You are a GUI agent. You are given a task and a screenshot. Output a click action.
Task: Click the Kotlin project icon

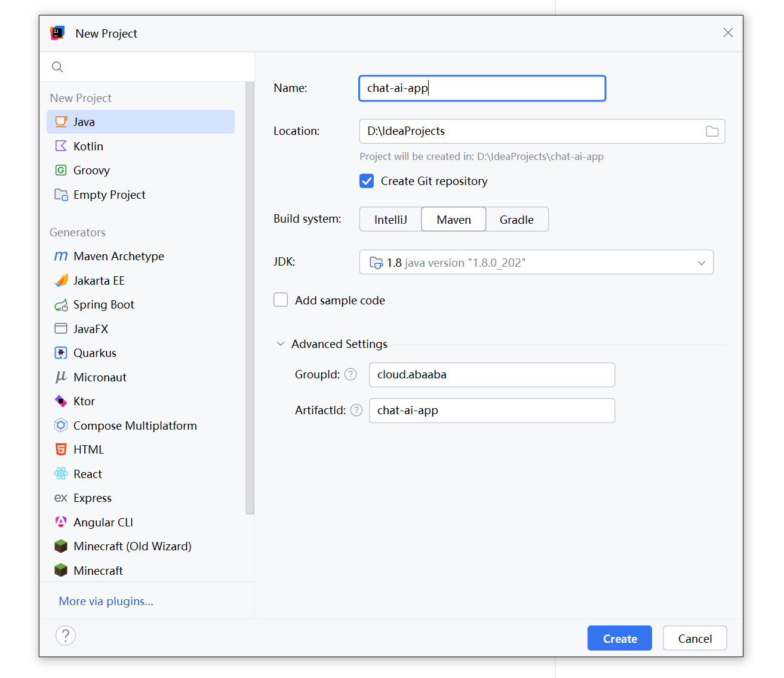(61, 146)
